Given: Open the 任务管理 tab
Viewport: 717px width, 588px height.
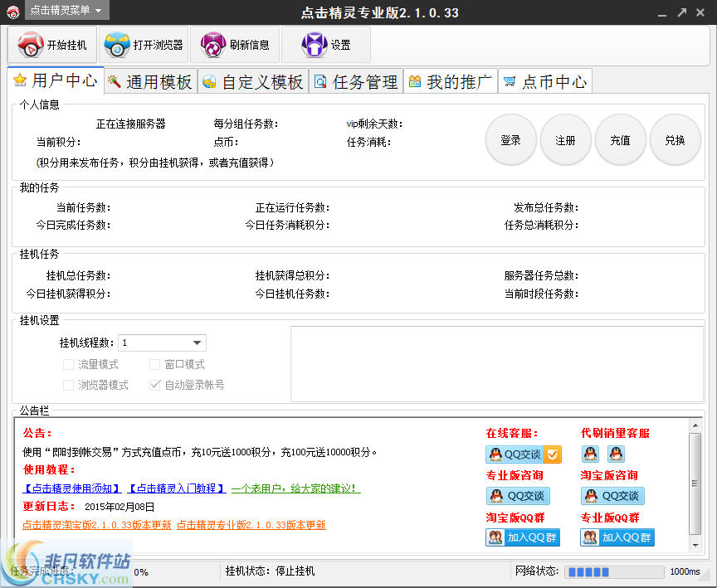Looking at the screenshot, I should click(356, 82).
